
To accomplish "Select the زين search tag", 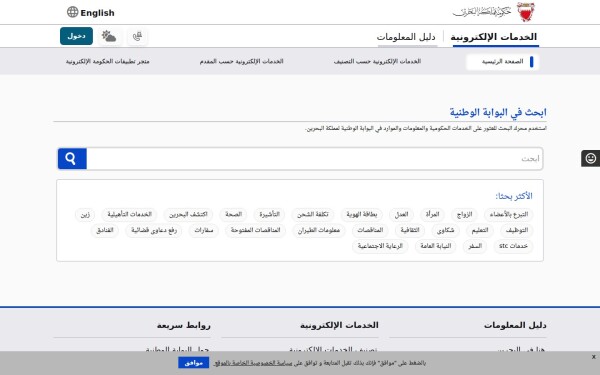I will (85, 214).
